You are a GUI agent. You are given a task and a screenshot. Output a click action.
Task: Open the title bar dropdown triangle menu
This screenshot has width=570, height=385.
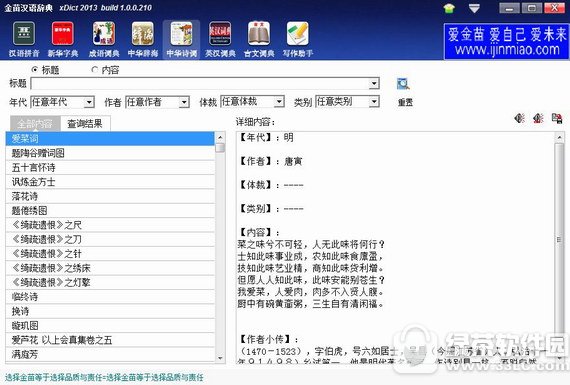474,8
